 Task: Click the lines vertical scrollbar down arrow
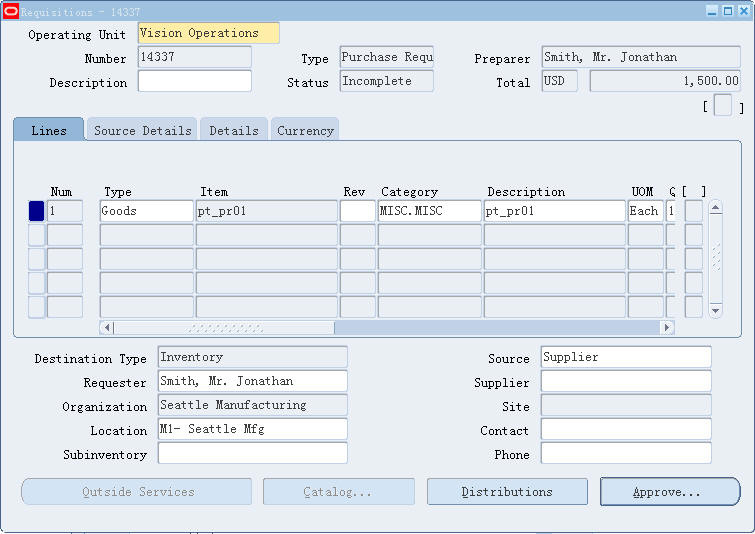pyautogui.click(x=716, y=311)
